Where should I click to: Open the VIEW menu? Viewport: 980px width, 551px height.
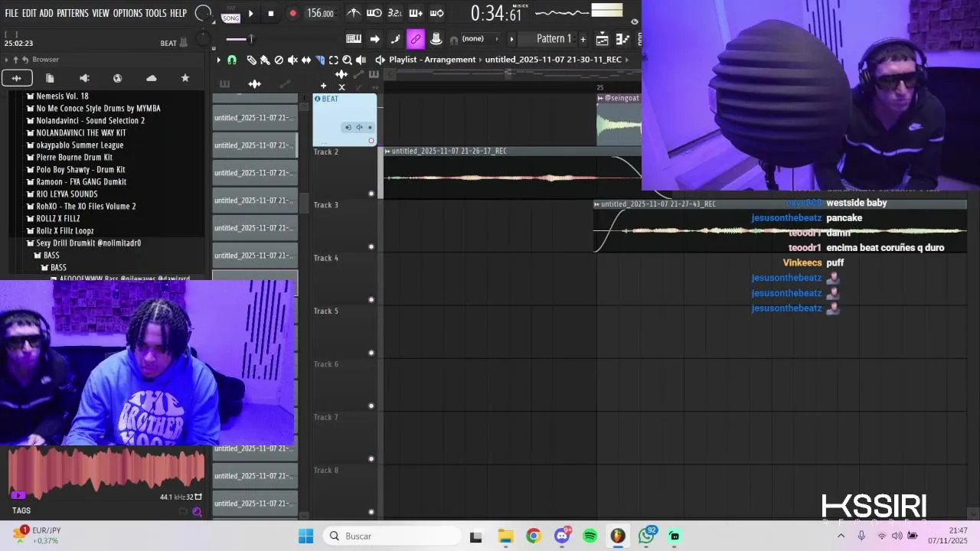pyautogui.click(x=101, y=13)
